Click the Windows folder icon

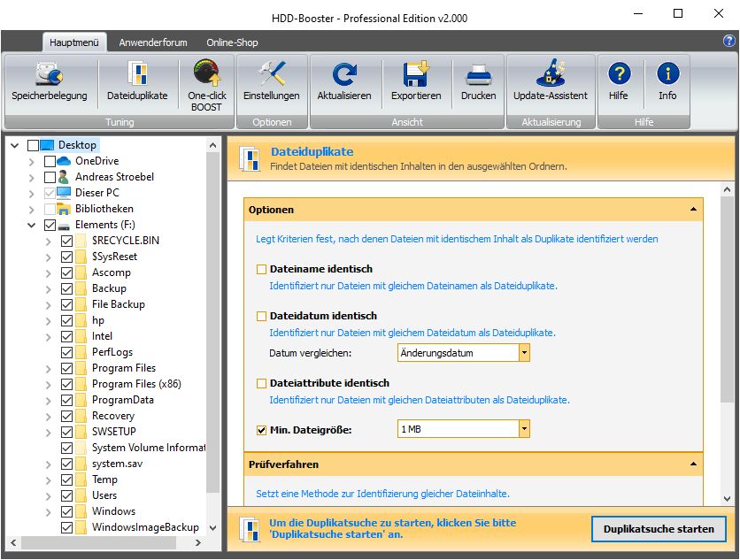81,511
